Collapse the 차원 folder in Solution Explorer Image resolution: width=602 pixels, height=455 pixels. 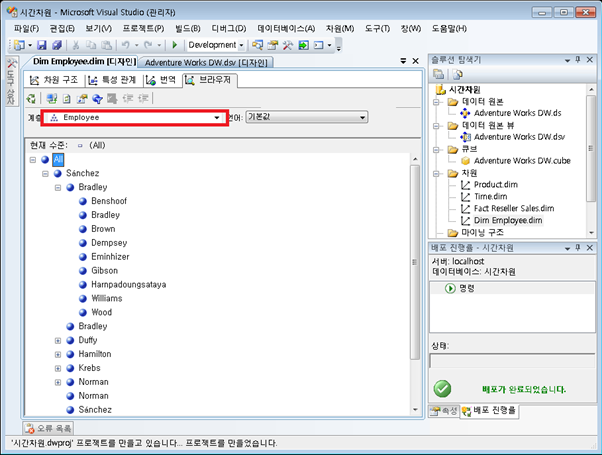pyautogui.click(x=436, y=174)
